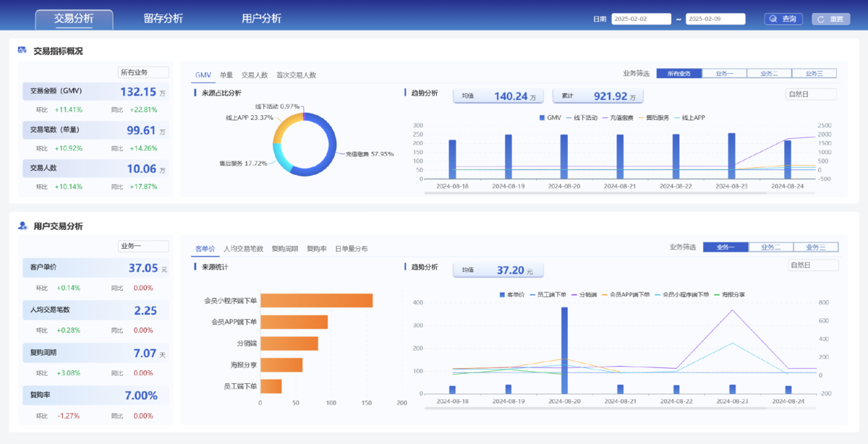Click the 员工端下单 orange bar
Image resolution: width=868 pixels, height=444 pixels.
pos(271,386)
